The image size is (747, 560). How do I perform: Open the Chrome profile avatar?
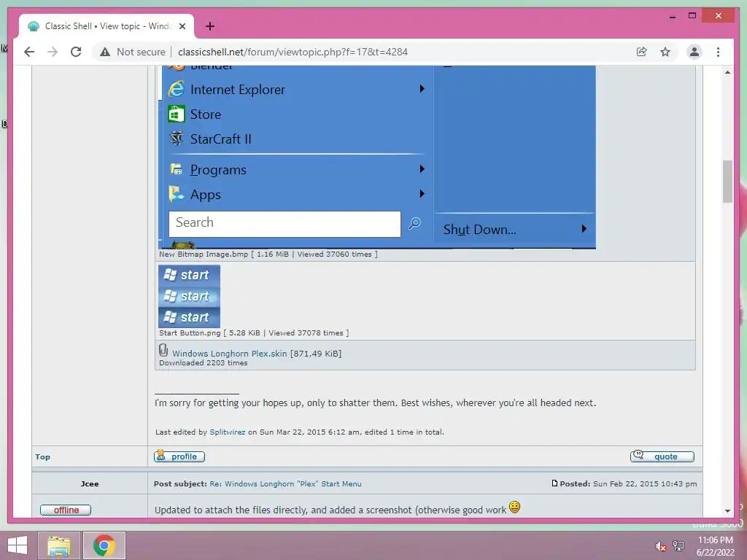point(694,52)
